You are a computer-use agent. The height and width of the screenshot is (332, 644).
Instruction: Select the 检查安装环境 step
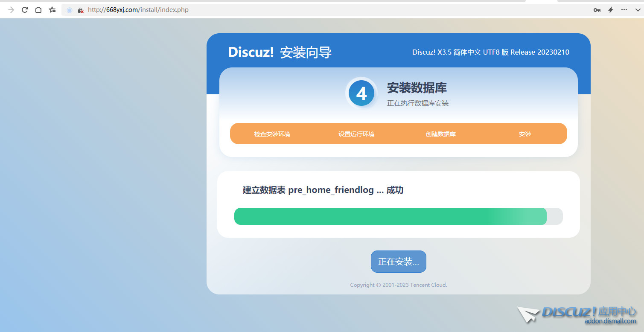[272, 134]
